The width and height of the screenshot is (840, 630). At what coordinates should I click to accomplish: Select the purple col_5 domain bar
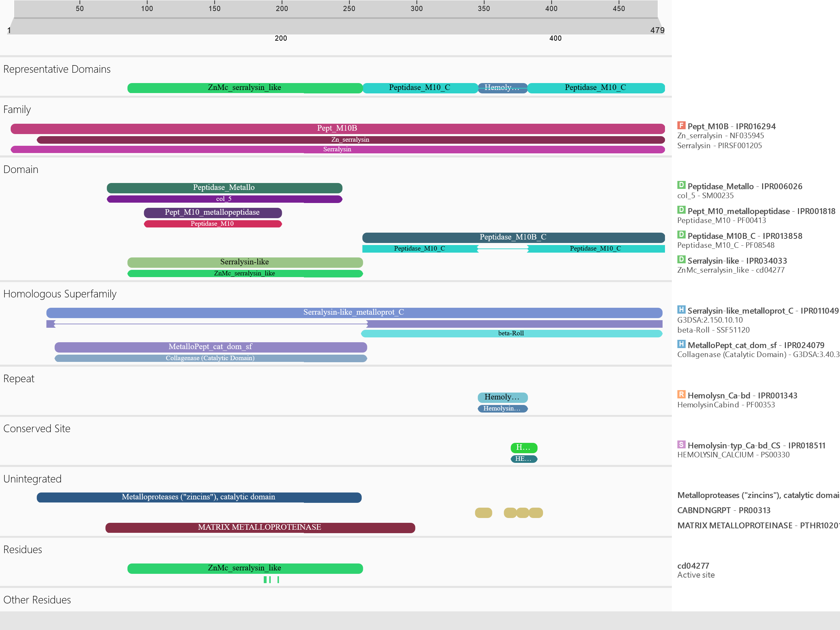224,199
